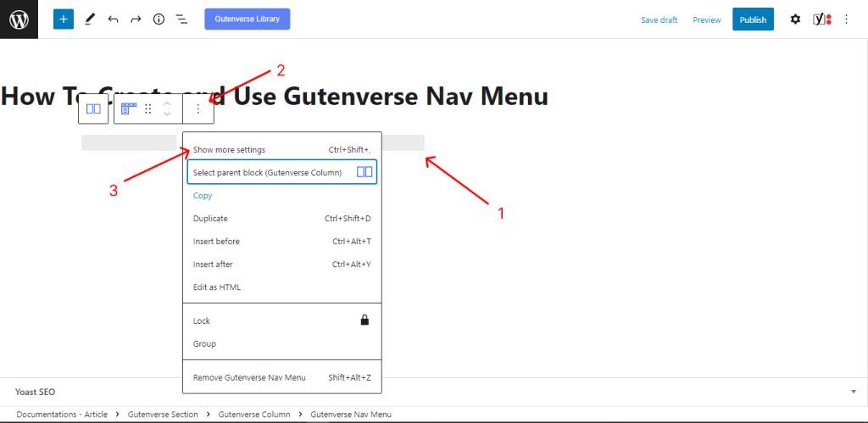Click the WordPress logo icon

[19, 19]
